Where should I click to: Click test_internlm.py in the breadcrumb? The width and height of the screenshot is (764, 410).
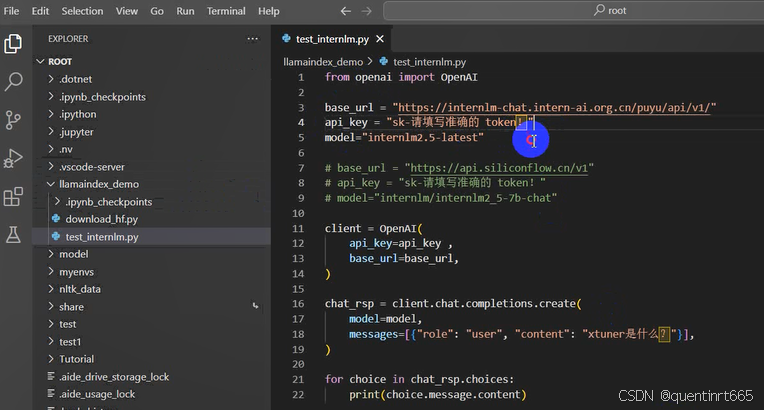[x=429, y=62]
